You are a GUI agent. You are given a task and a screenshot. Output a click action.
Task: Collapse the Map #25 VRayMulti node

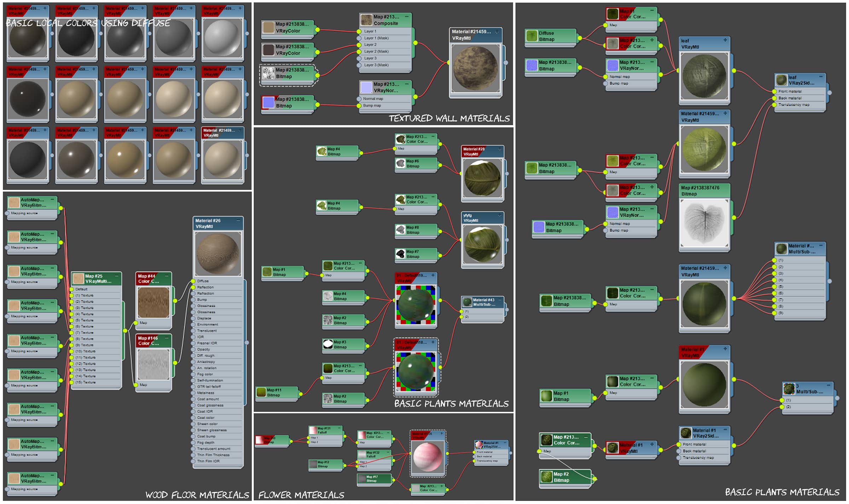click(x=117, y=276)
